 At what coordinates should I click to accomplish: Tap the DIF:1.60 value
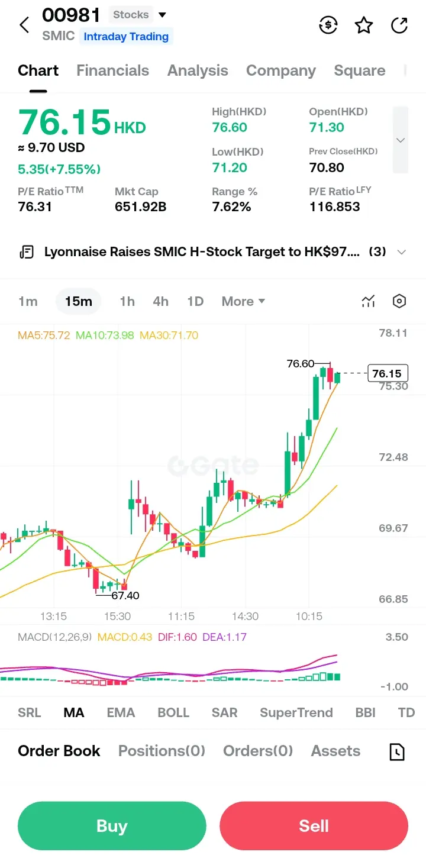pyautogui.click(x=177, y=637)
